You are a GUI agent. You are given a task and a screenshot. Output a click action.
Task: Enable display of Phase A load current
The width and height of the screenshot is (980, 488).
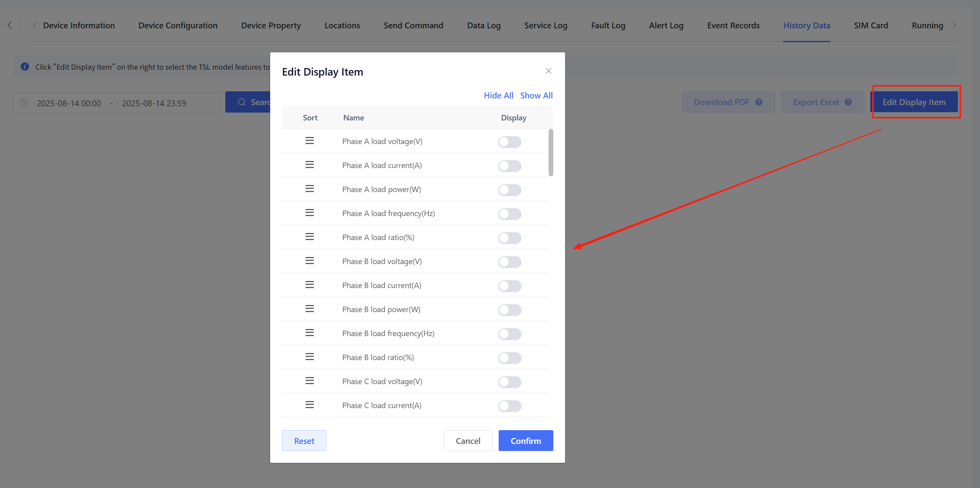tap(509, 166)
